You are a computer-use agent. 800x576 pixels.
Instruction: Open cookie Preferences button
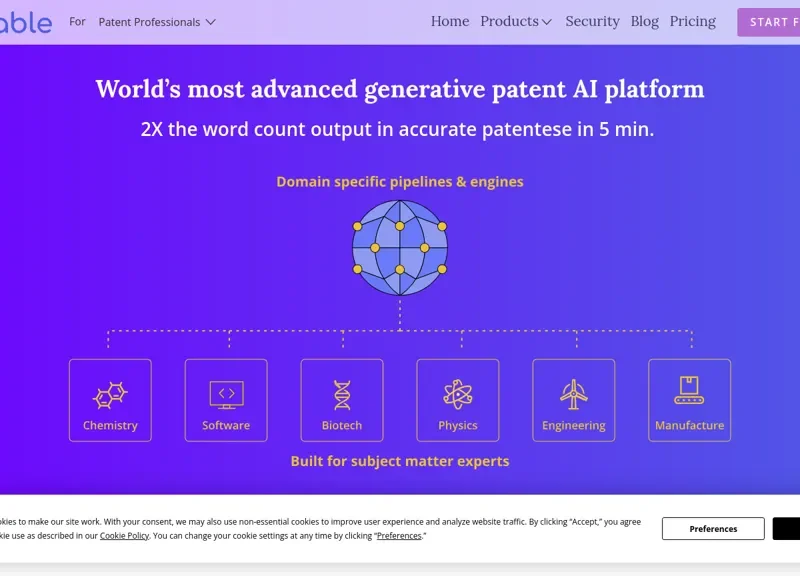[x=713, y=529]
